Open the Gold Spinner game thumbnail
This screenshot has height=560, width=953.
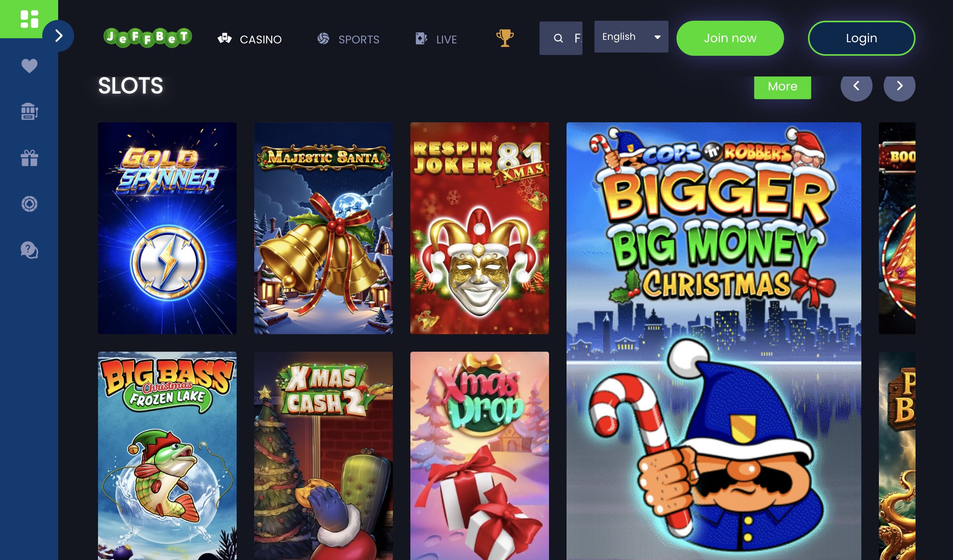167,228
